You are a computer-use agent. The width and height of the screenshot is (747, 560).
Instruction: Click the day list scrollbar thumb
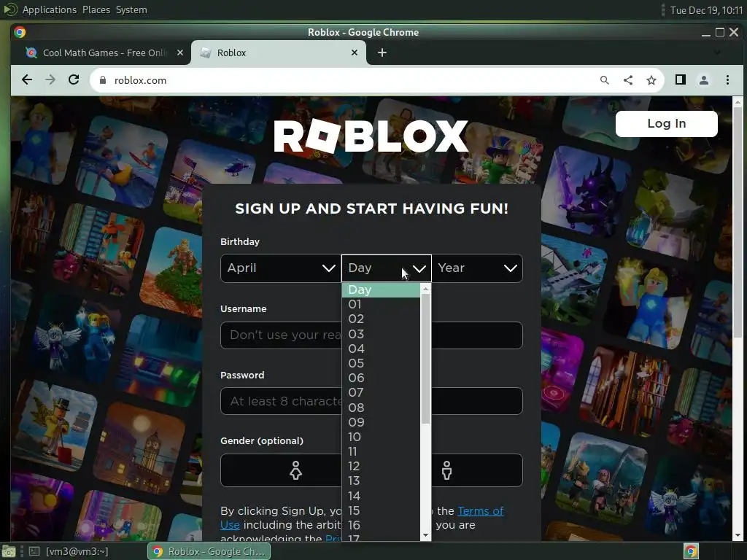[x=425, y=359]
